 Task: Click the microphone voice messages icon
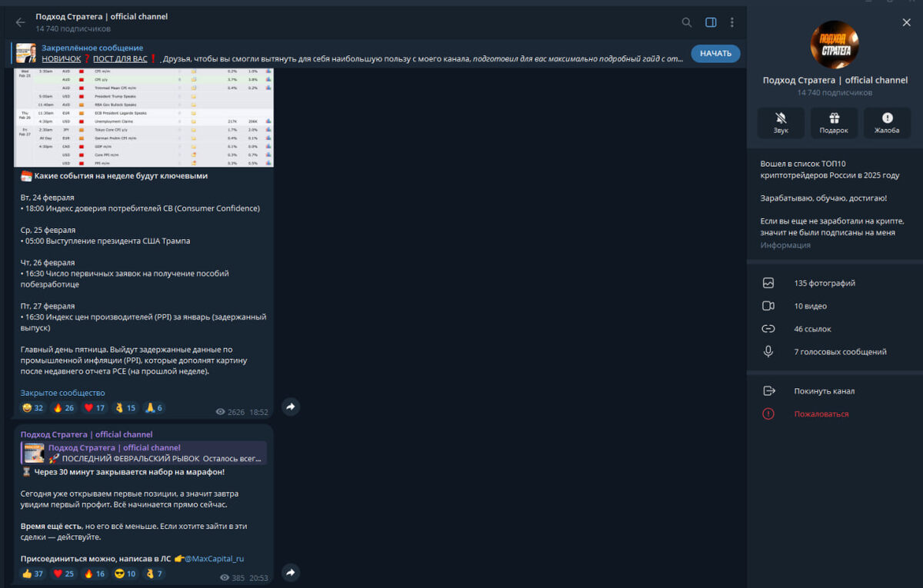tap(768, 352)
